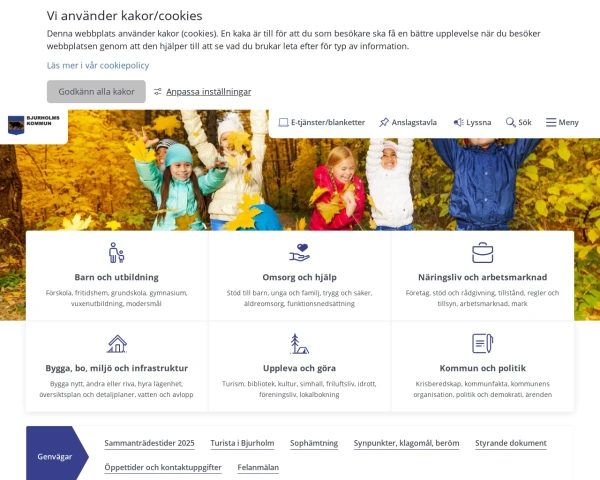The width and height of the screenshot is (600, 480).
Task: Expand Anpassa inställningar cookie options
Action: (208, 92)
